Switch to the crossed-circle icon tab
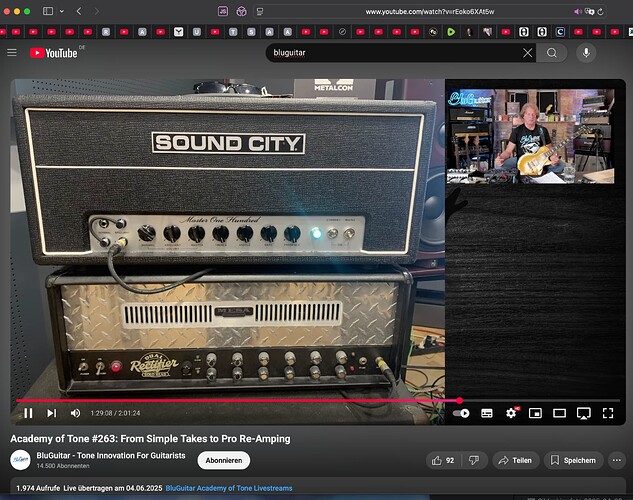This screenshot has height=500, width=633. point(342,32)
